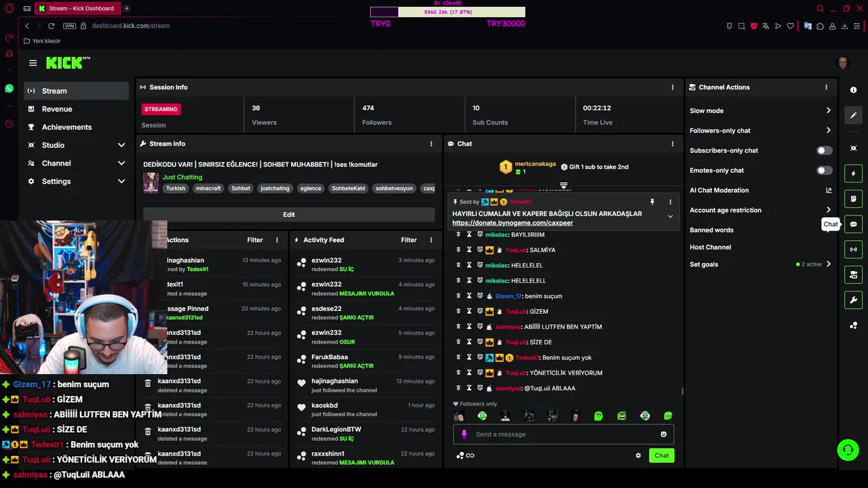Click the green headset support button
Viewport: 868px width, 488px height.
tap(848, 449)
